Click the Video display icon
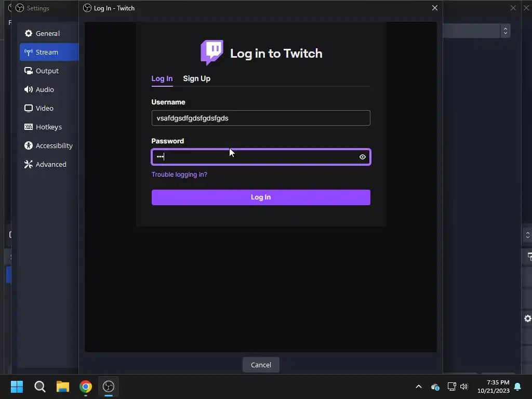 point(29,108)
